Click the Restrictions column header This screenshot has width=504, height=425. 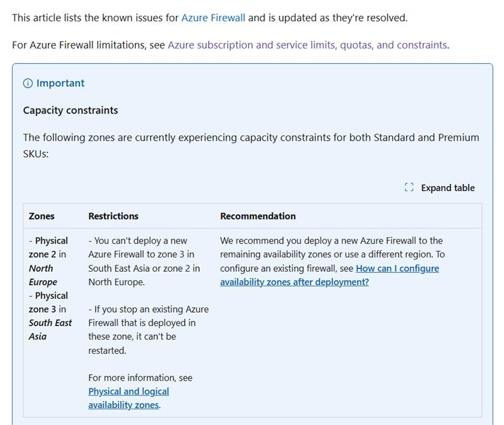pos(113,216)
